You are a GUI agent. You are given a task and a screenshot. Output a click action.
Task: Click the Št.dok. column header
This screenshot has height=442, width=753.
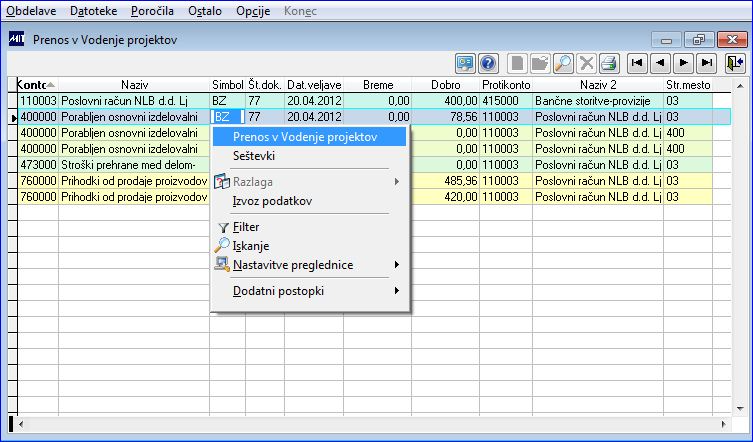pyautogui.click(x=265, y=85)
